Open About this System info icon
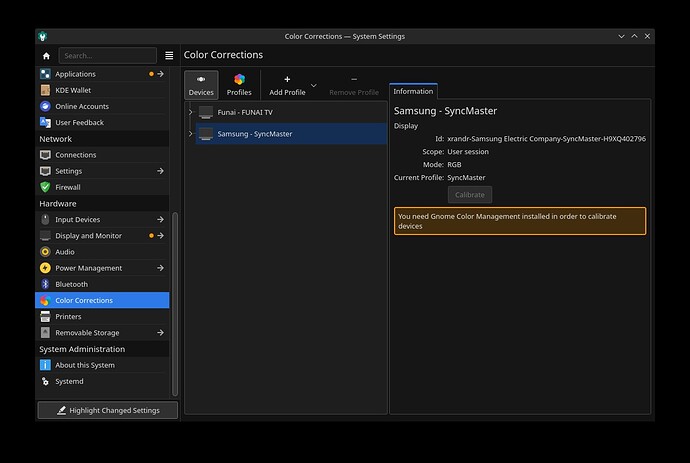The height and width of the screenshot is (463, 690). tap(45, 365)
